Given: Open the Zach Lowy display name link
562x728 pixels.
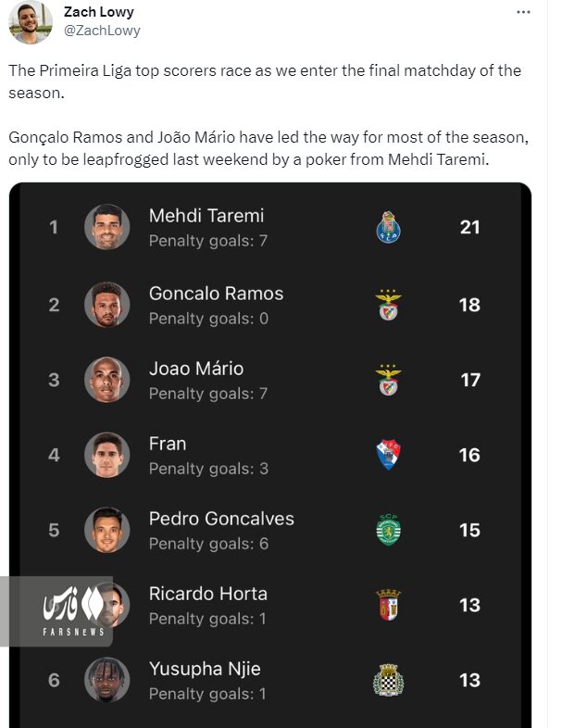Looking at the screenshot, I should [98, 12].
